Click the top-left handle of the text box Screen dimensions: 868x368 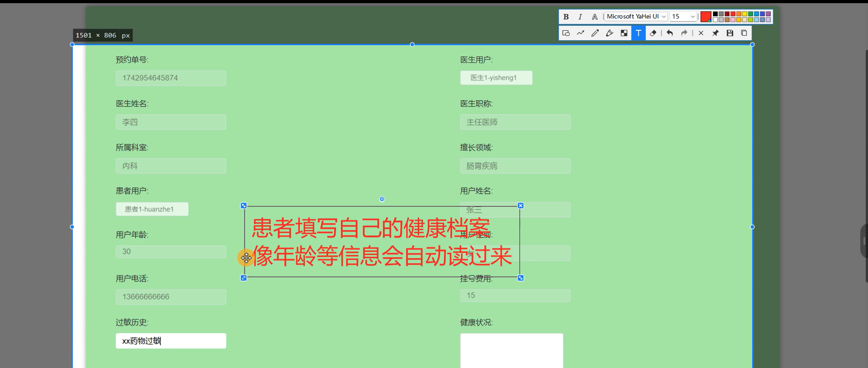coord(244,205)
